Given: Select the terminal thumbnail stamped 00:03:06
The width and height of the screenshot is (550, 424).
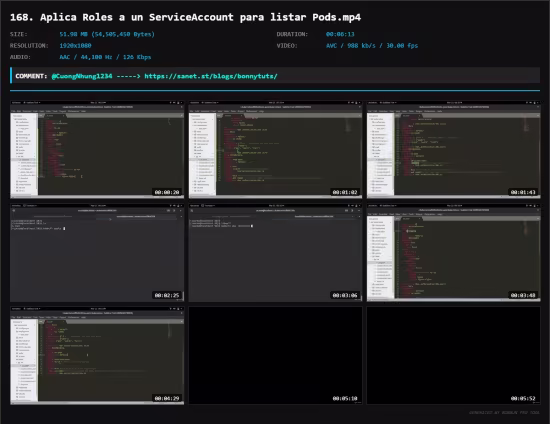Looking at the screenshot, I should [x=275, y=253].
